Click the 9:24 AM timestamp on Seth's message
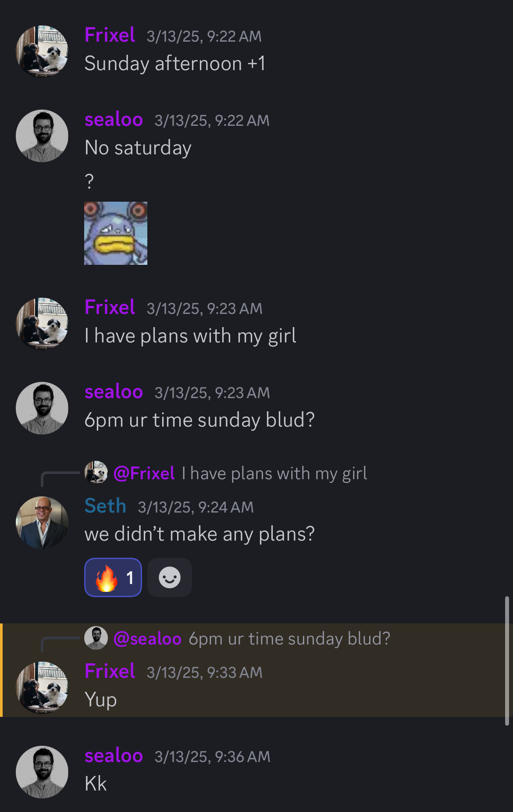This screenshot has width=513, height=812. coord(196,507)
